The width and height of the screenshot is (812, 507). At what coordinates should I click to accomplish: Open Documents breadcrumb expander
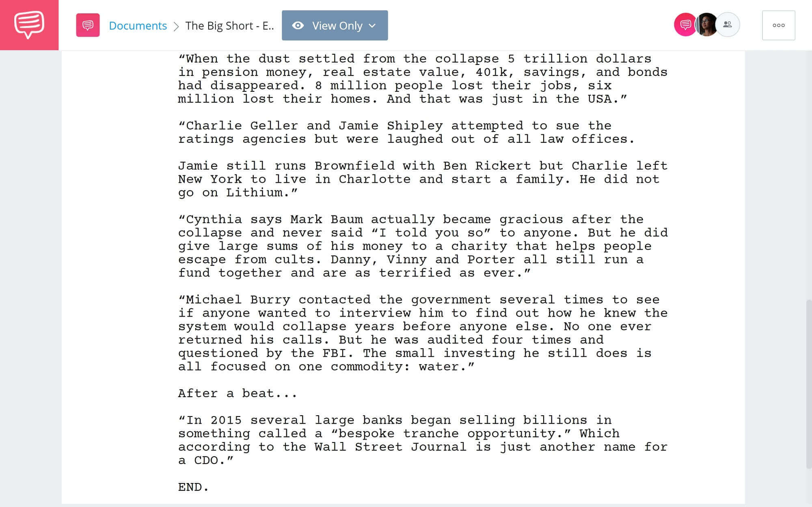pyautogui.click(x=177, y=25)
